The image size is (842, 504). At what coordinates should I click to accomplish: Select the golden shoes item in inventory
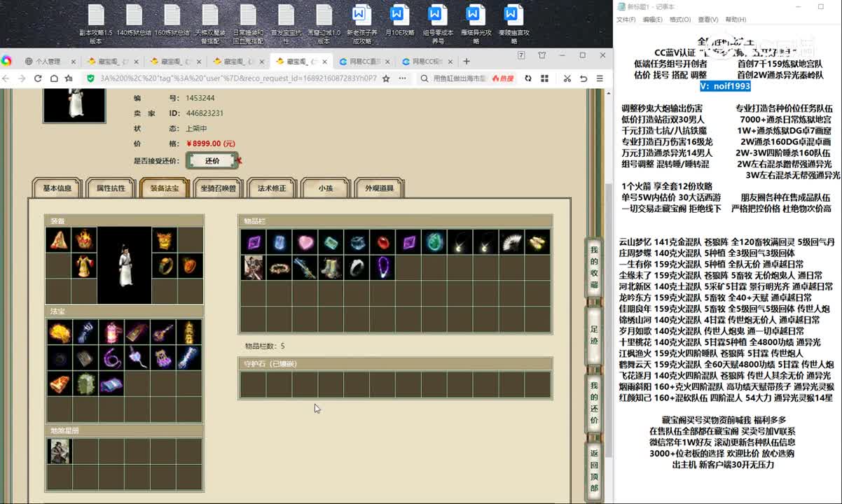537,242
